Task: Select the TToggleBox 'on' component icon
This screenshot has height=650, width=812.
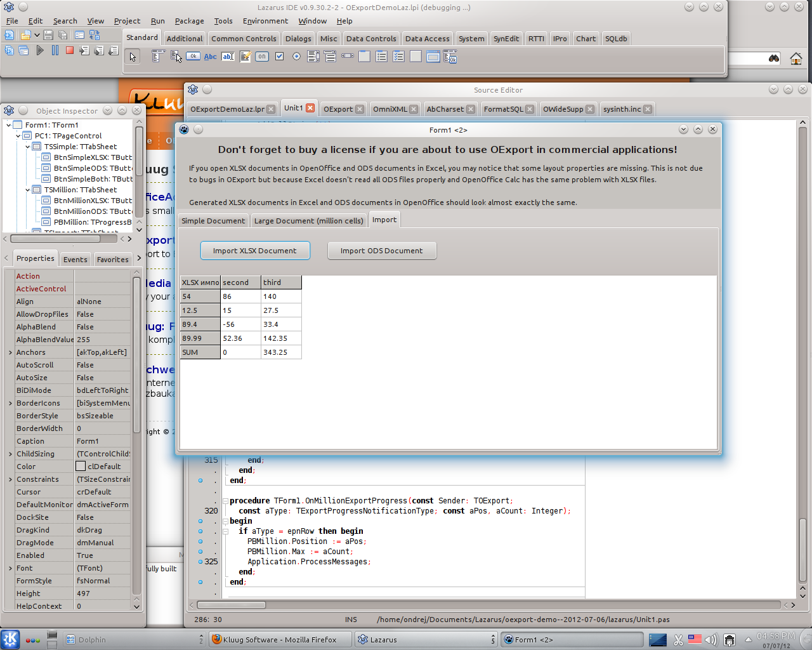Action: [x=261, y=56]
